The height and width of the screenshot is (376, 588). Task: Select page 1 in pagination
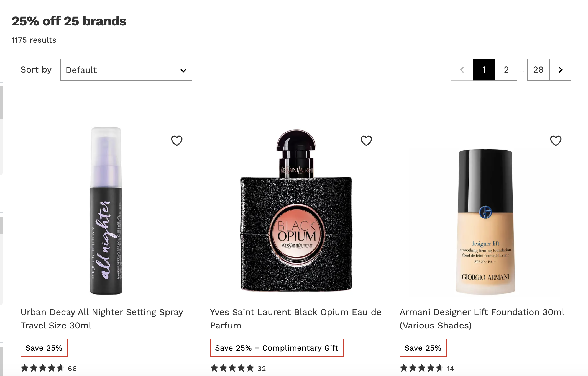(x=484, y=70)
